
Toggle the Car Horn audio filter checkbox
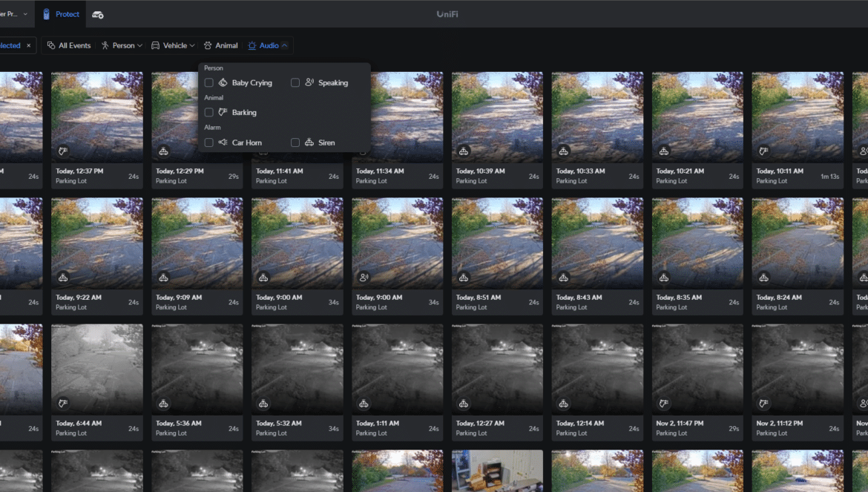tap(208, 142)
